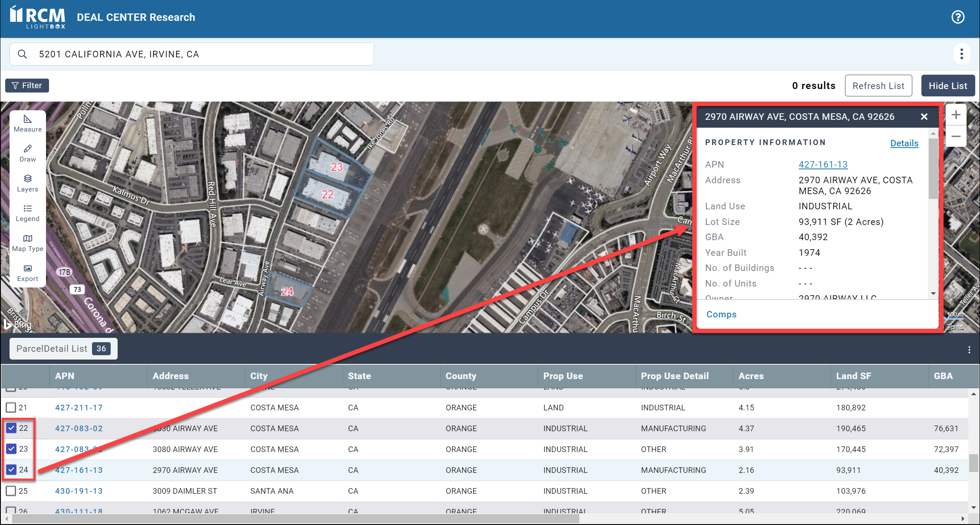Open the Comps tab in popup

(721, 314)
